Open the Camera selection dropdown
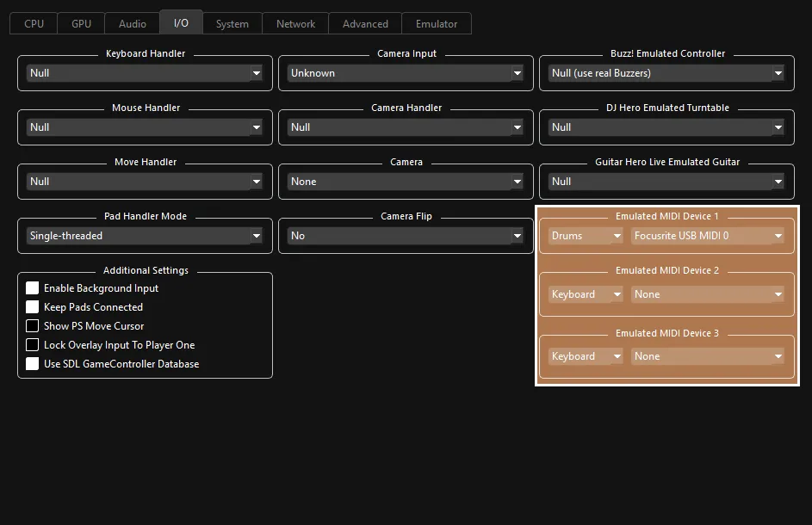 tap(405, 182)
